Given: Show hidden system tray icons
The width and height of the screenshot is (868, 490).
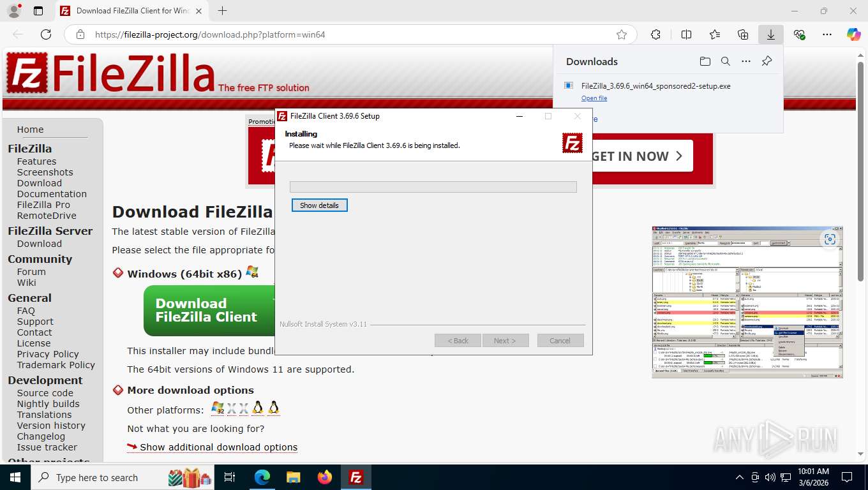Looking at the screenshot, I should click(740, 477).
